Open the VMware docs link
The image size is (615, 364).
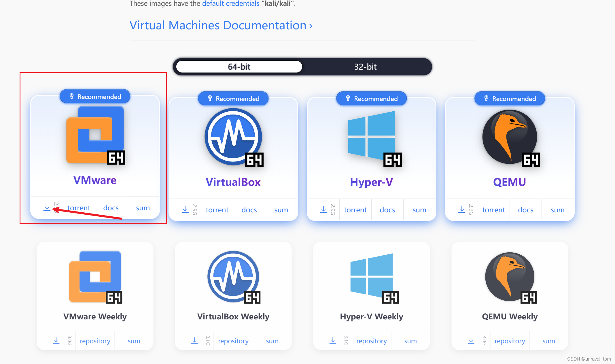tap(111, 208)
